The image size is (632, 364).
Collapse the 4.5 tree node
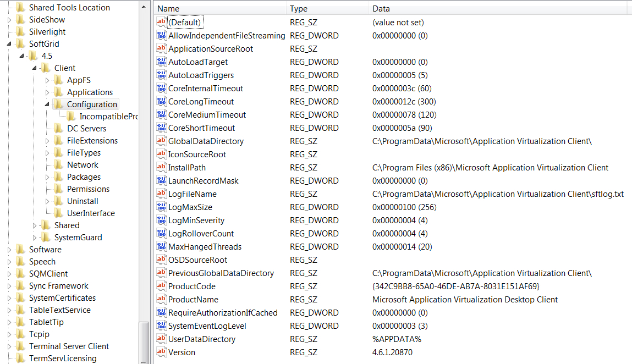pos(22,56)
